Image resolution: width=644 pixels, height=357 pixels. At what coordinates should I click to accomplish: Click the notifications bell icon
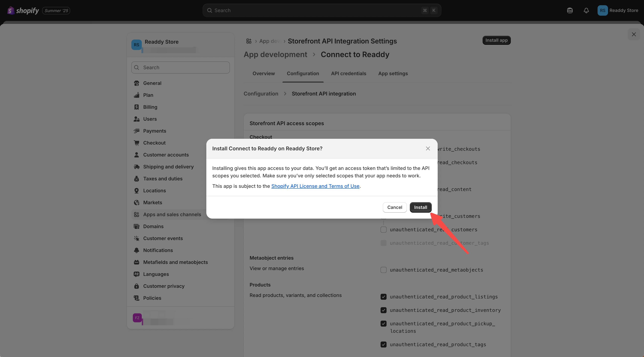[x=586, y=10]
